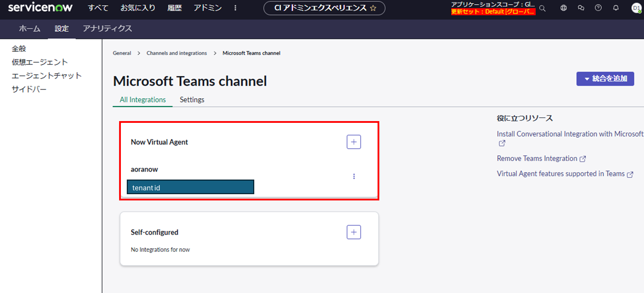This screenshot has width=644, height=293.
Task: Select サイドバー in the sidebar
Action: coord(29,89)
